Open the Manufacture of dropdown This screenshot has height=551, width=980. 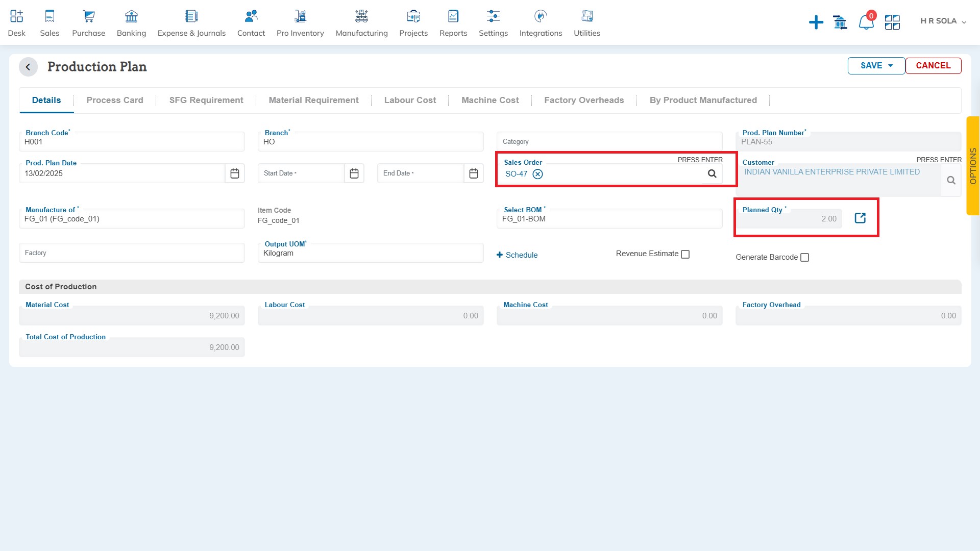point(132,219)
